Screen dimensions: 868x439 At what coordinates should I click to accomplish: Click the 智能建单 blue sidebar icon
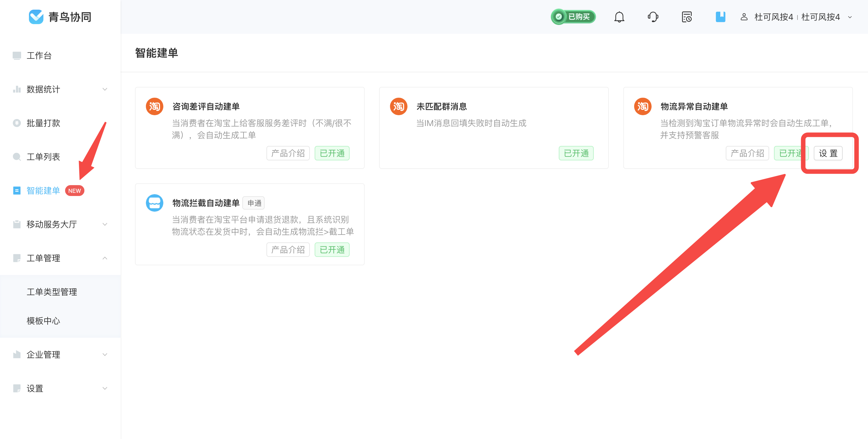click(17, 191)
